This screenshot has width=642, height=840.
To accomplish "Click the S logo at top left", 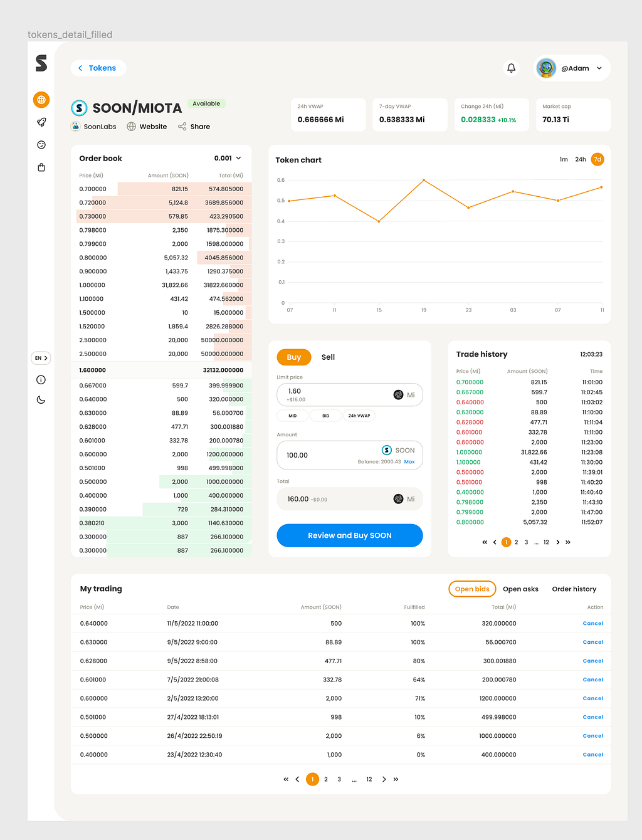I will pyautogui.click(x=41, y=63).
